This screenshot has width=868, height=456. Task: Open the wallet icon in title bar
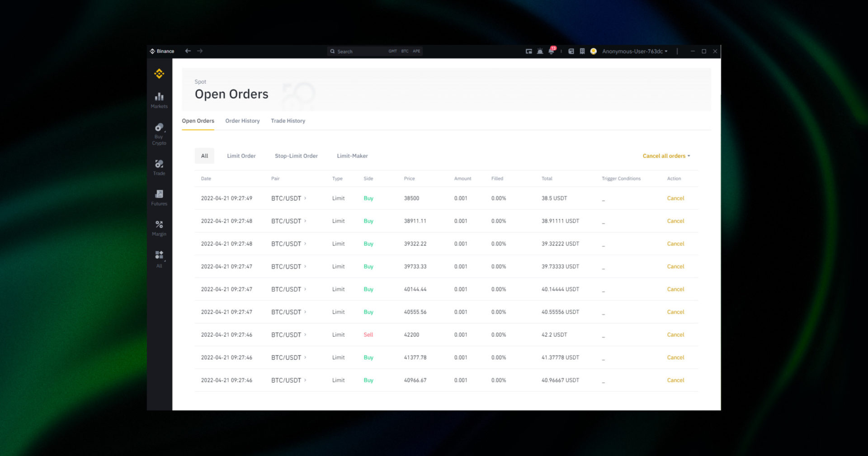571,51
